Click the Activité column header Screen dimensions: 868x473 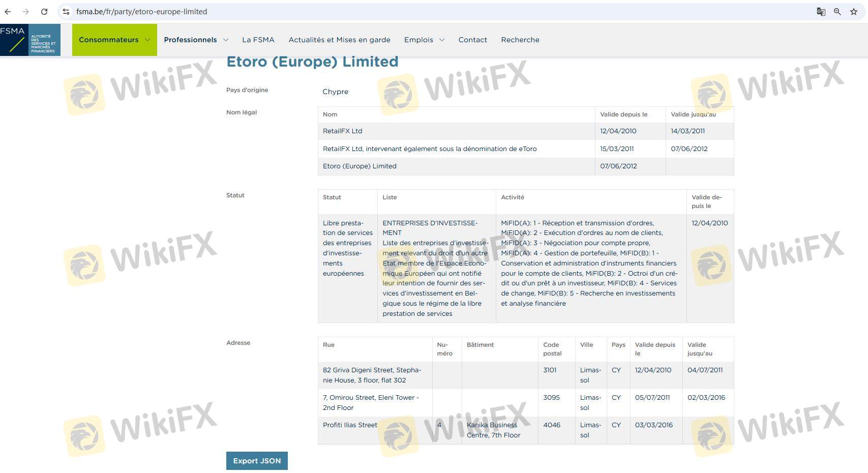513,197
